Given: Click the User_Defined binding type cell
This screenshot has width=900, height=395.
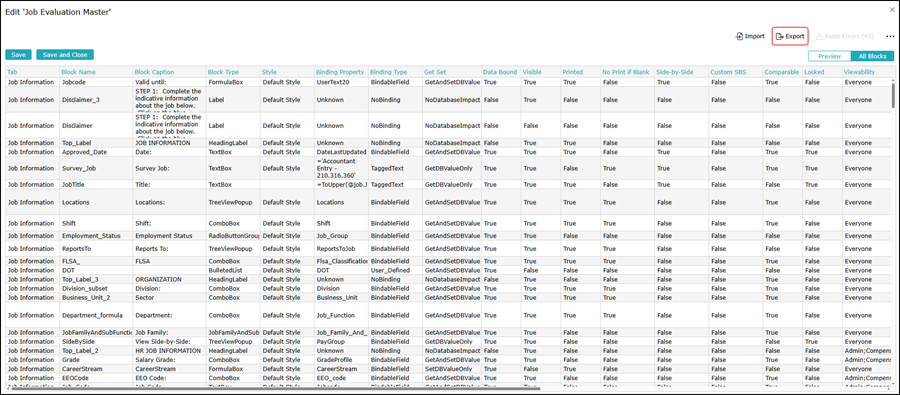Looking at the screenshot, I should click(395, 270).
